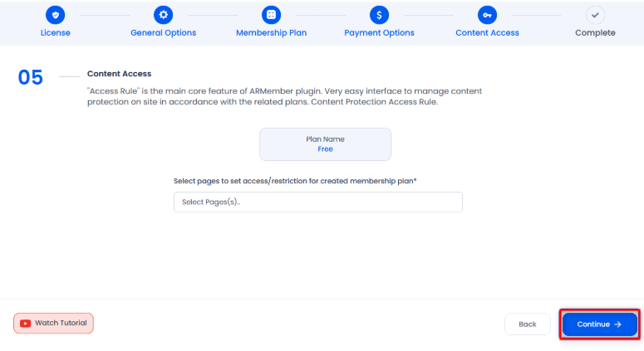Click the blue Continue button
Viewport: 644px width, 351px height.
coord(600,324)
